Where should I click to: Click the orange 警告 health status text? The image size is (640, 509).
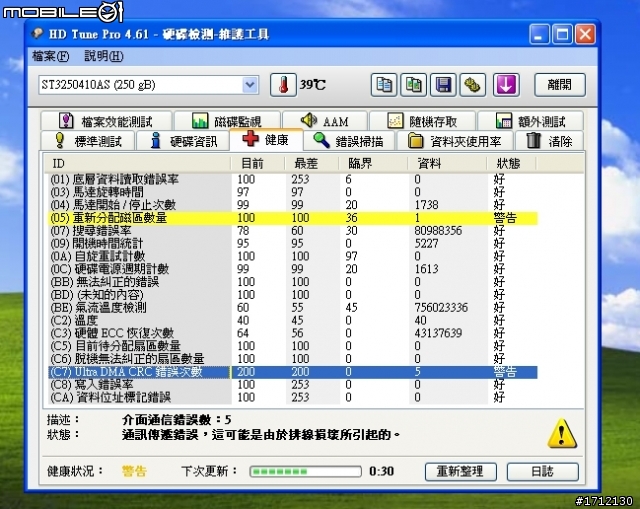(x=134, y=471)
